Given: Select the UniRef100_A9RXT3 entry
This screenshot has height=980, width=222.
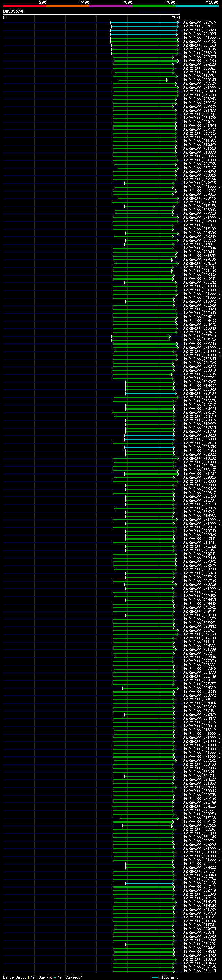Looking at the screenshot, I should click(199, 443).
